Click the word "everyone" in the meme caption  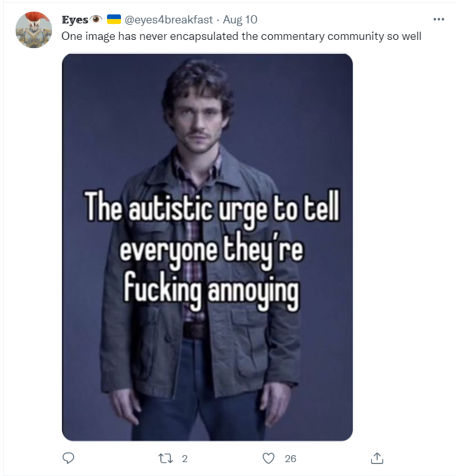click(168, 251)
